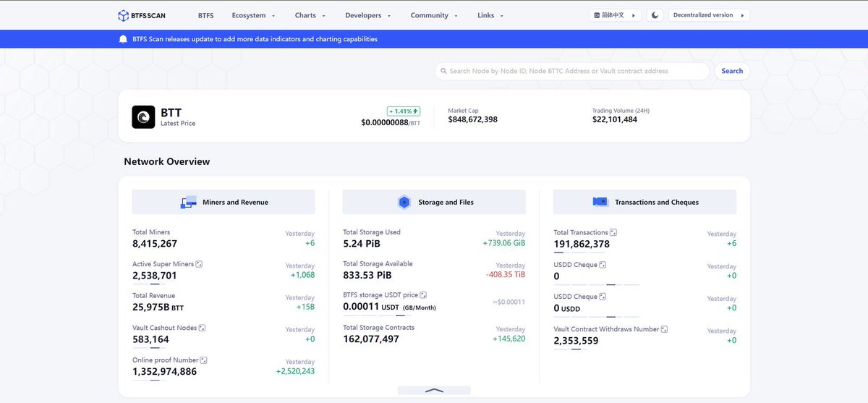Click the +145,620 contracts change
The height and width of the screenshot is (403, 868).
tap(509, 339)
